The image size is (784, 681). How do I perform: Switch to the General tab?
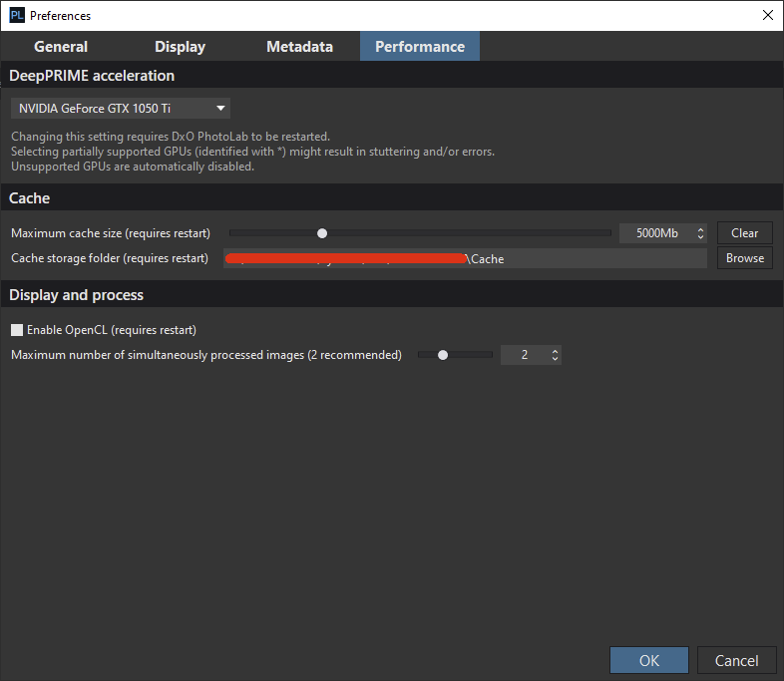61,47
